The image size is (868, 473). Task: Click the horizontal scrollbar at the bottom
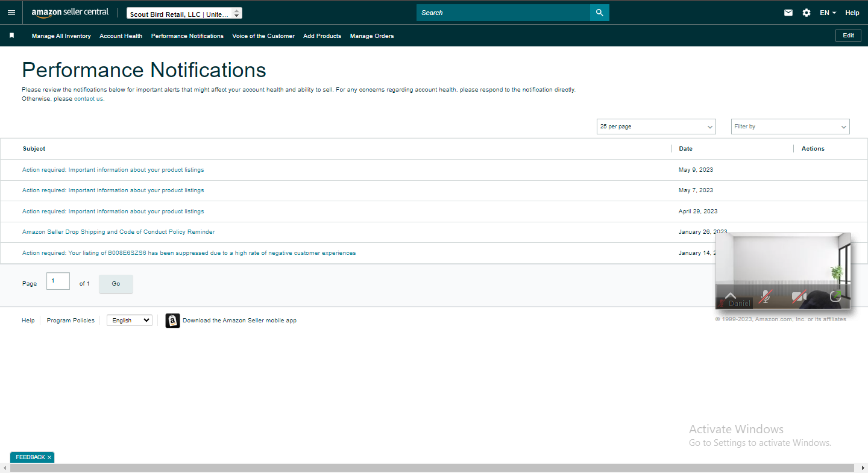(432, 468)
